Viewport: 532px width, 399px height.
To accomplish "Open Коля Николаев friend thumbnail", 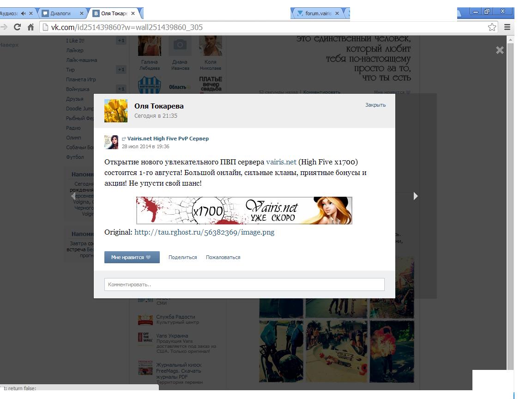I will click(x=211, y=46).
